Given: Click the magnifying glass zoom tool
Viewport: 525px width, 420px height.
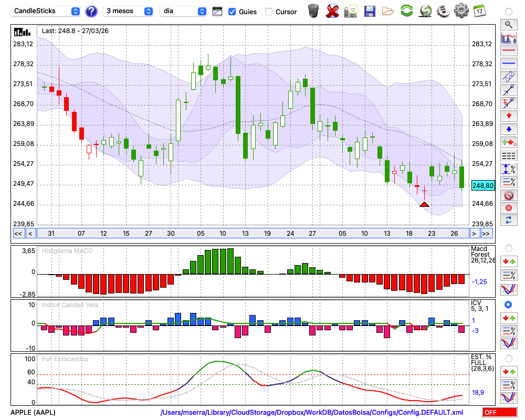Looking at the screenshot, I should (x=508, y=24).
